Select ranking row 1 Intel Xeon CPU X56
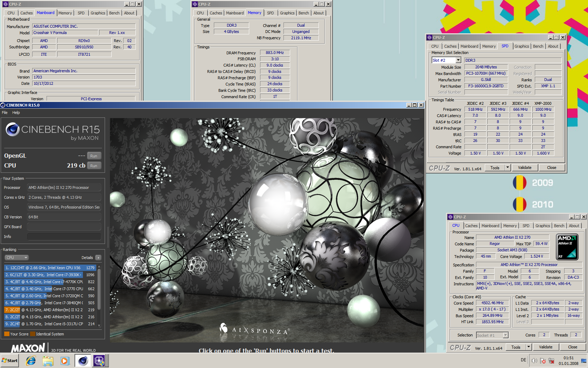This screenshot has height=368, width=588. coord(50,268)
